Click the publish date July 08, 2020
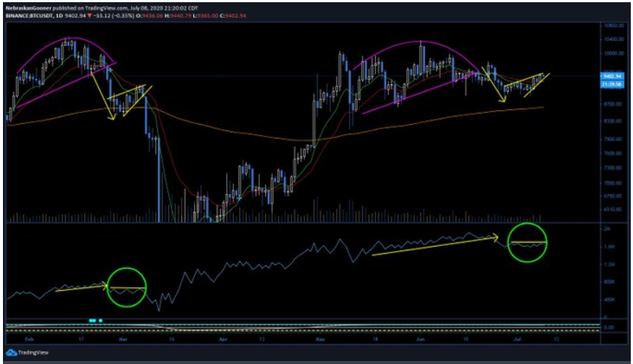 pos(145,8)
